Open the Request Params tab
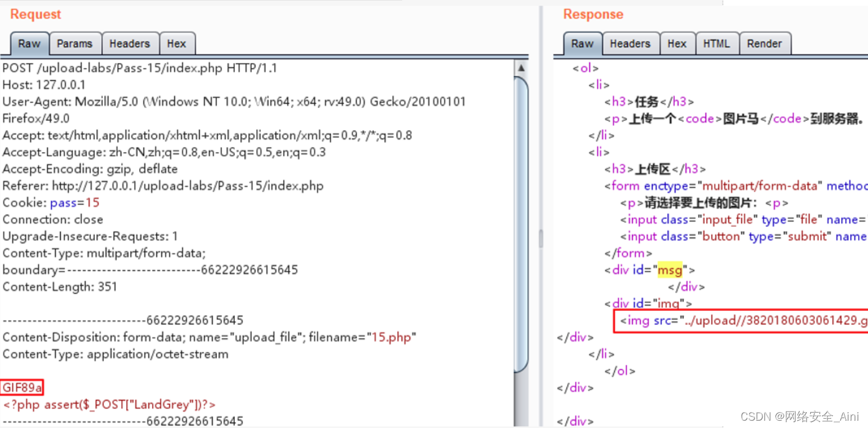This screenshot has height=428, width=868. (75, 44)
